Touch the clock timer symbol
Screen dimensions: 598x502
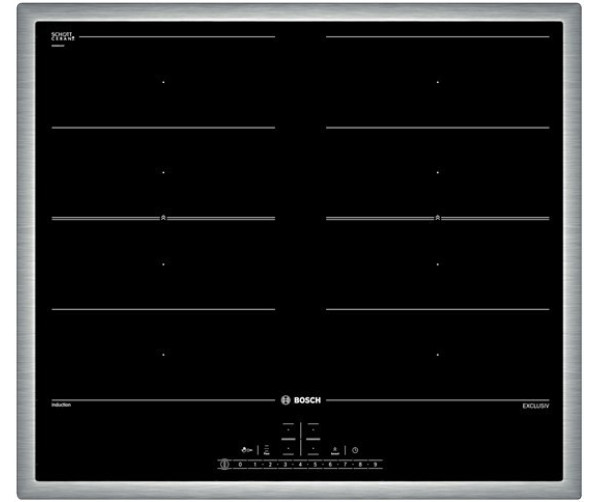point(355,450)
